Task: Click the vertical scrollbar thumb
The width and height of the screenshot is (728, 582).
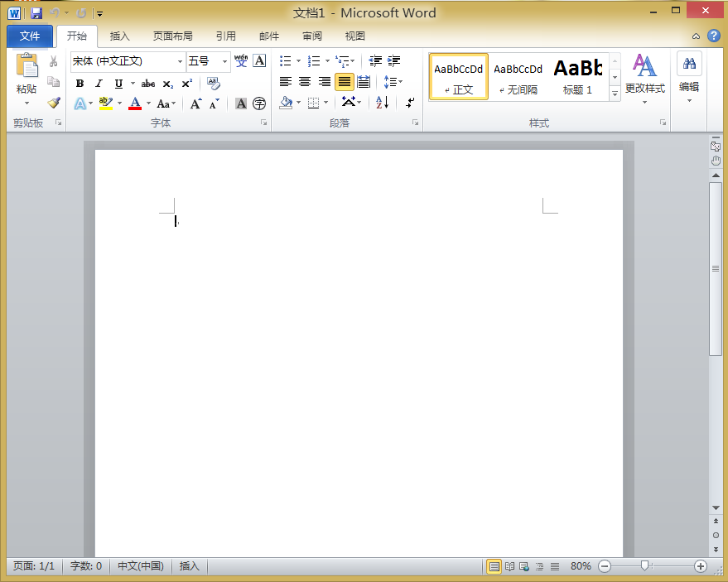Action: 716,269
